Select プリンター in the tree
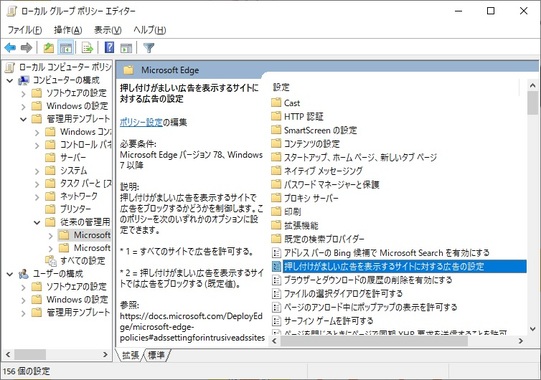The width and height of the screenshot is (541, 380). click(x=69, y=209)
